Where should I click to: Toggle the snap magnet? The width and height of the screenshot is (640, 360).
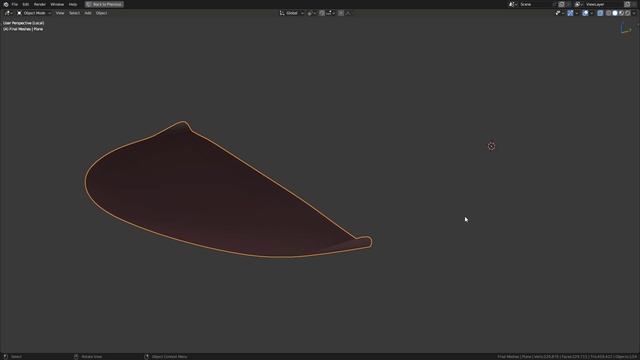[x=322, y=13]
